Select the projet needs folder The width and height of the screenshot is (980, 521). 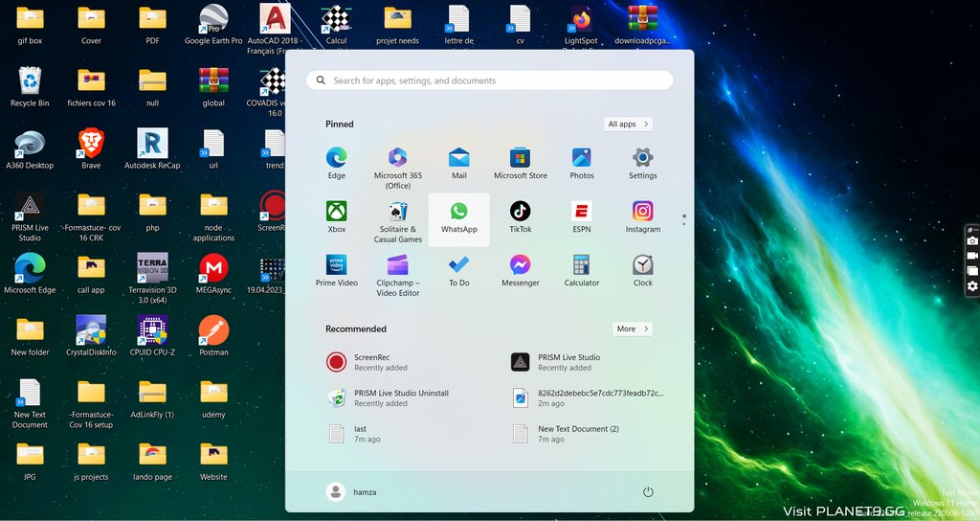397,24
